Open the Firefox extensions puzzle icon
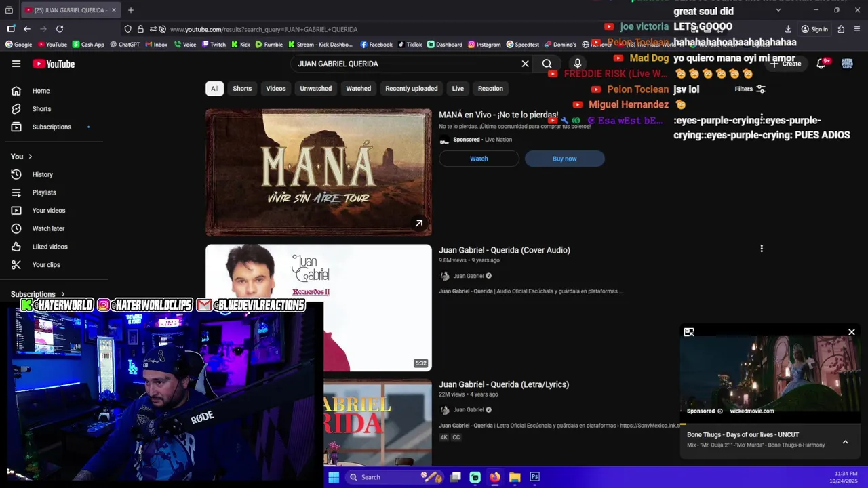 click(x=841, y=29)
